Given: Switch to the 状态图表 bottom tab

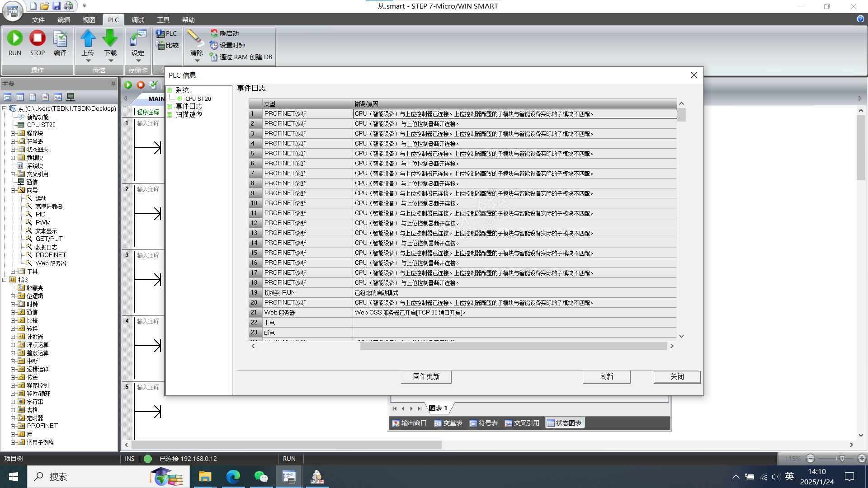Looking at the screenshot, I should click(x=565, y=423).
